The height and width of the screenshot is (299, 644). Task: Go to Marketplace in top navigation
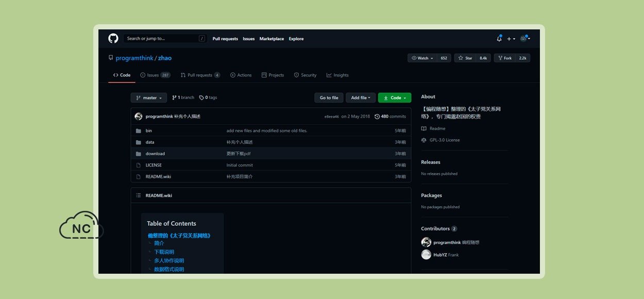[272, 39]
